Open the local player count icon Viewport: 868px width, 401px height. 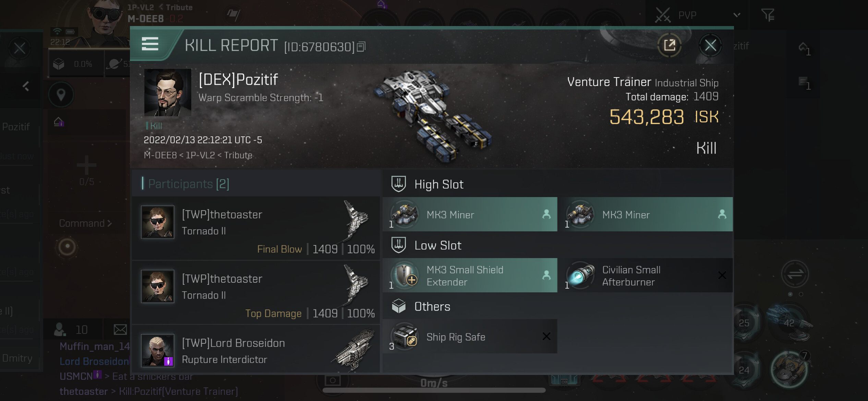[60, 329]
